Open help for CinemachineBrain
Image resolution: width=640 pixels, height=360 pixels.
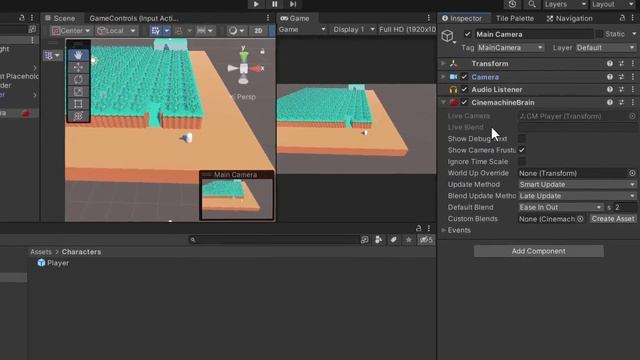coord(610,102)
